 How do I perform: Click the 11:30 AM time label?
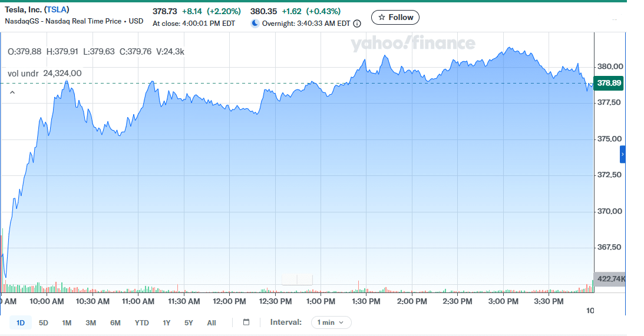click(184, 301)
